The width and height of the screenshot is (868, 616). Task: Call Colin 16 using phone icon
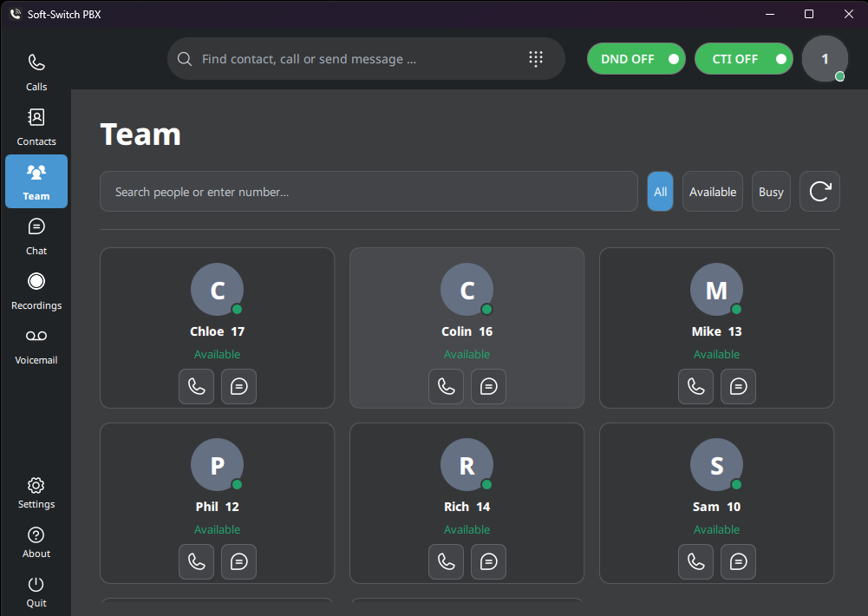point(447,386)
